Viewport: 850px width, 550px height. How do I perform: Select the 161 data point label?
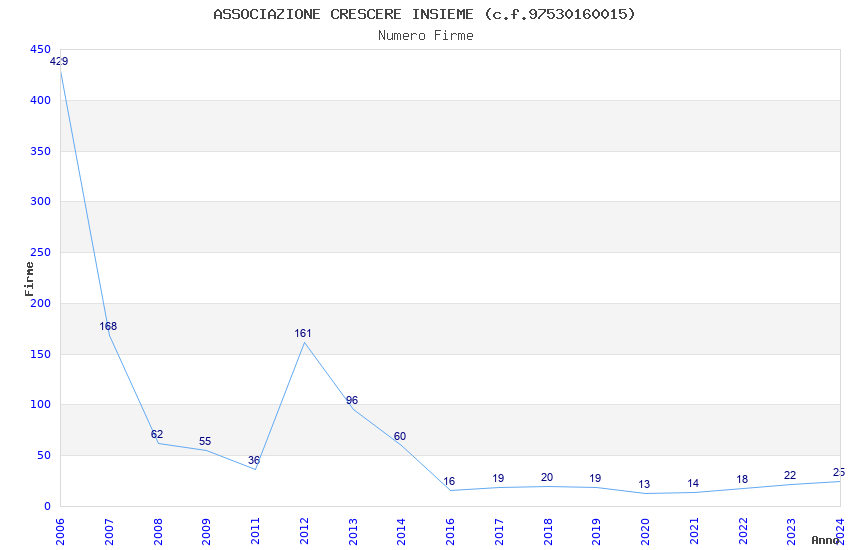[303, 333]
